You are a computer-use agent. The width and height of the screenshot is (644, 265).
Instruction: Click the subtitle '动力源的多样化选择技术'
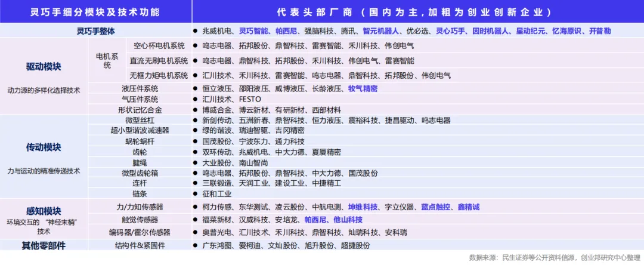[x=44, y=90]
